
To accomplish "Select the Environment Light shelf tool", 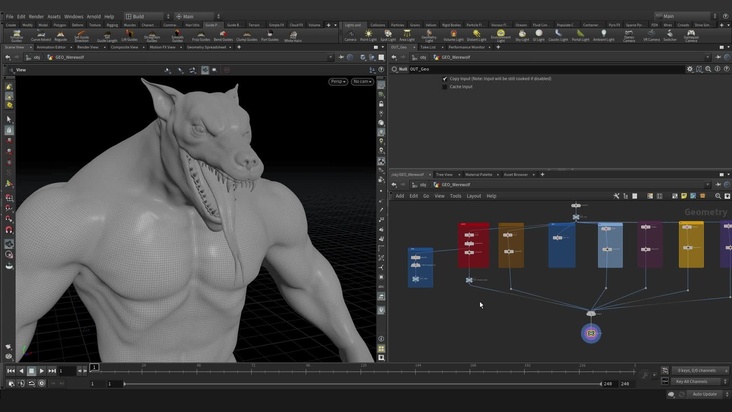I will click(500, 35).
